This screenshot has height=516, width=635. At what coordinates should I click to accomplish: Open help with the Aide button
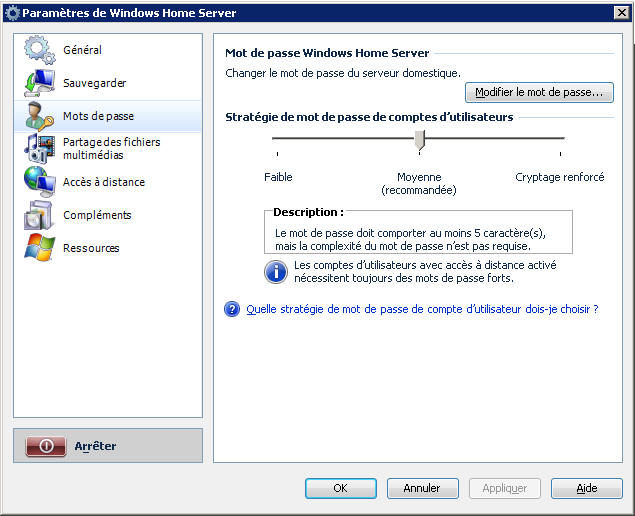[x=587, y=488]
